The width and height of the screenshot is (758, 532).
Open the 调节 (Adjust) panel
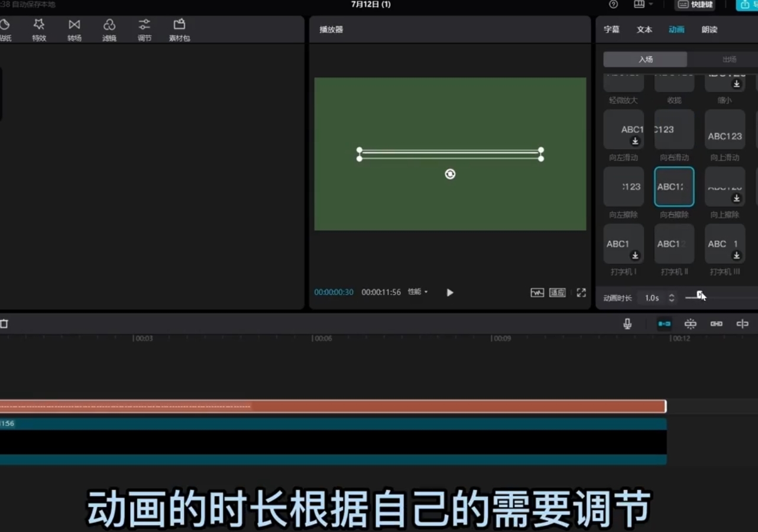[x=144, y=30]
